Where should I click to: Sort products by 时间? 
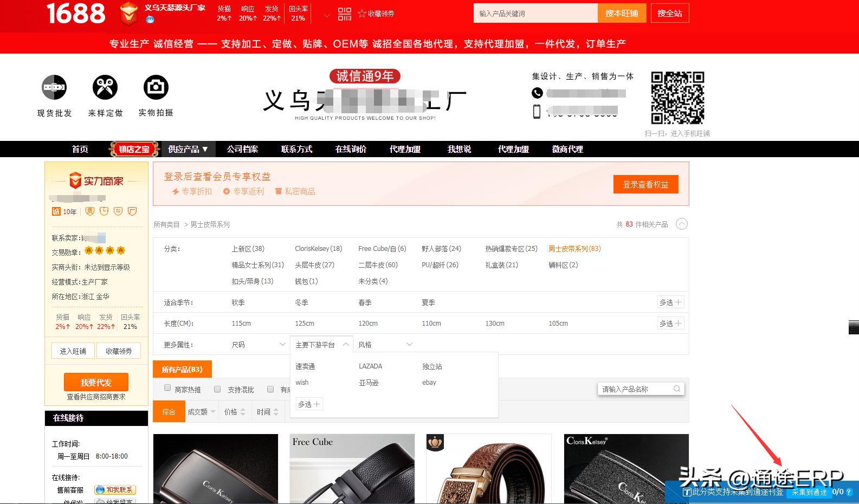pyautogui.click(x=268, y=412)
